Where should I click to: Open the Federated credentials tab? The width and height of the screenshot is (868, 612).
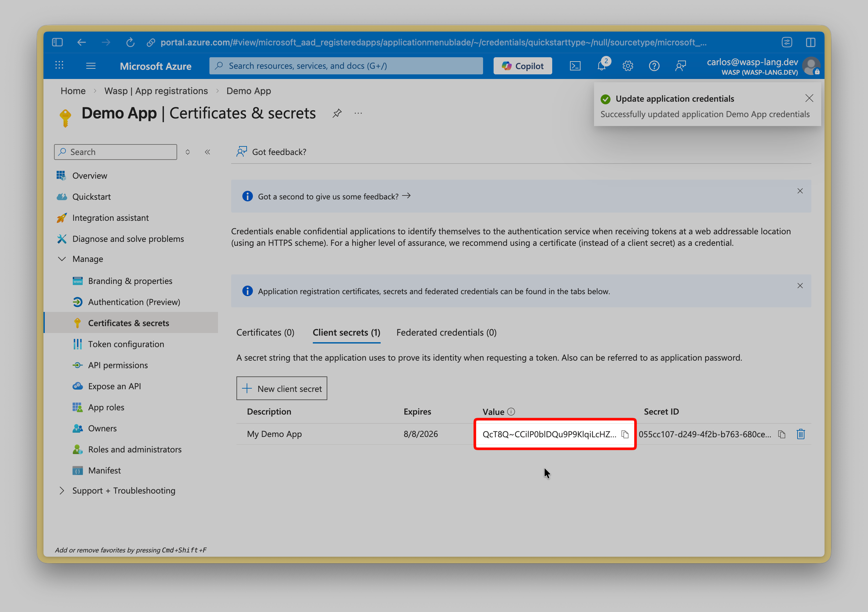click(446, 332)
